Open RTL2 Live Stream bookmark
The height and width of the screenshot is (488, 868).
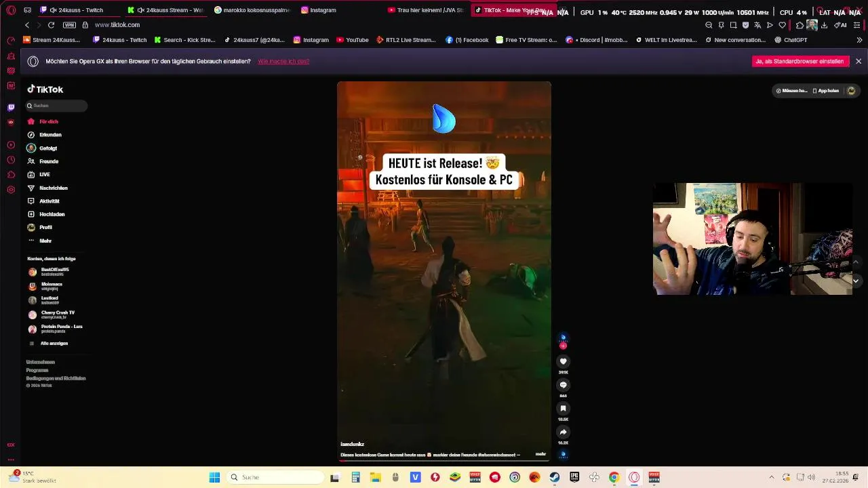pos(406,40)
